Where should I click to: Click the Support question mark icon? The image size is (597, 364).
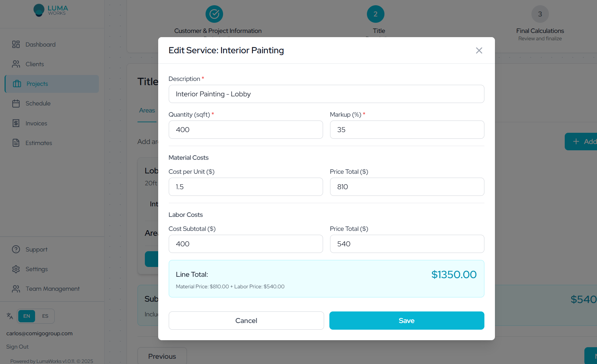point(16,249)
